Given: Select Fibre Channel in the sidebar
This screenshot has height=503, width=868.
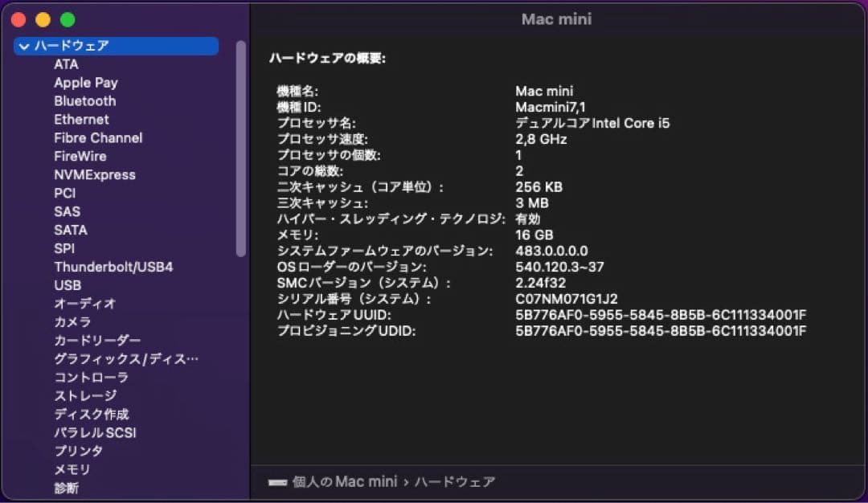Looking at the screenshot, I should tap(98, 137).
